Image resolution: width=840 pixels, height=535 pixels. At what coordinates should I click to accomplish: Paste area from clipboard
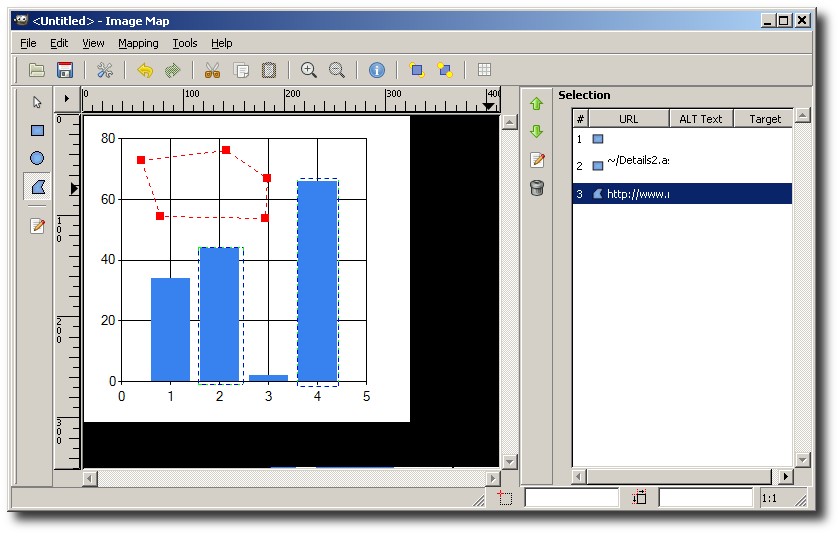point(269,70)
